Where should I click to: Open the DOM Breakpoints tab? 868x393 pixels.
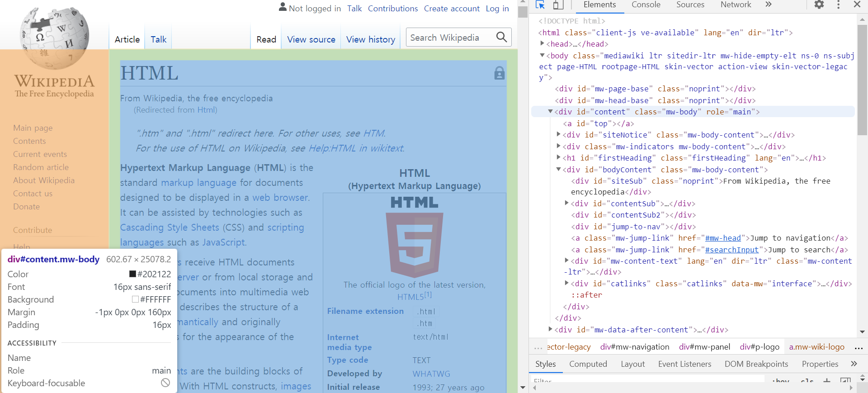click(x=756, y=364)
